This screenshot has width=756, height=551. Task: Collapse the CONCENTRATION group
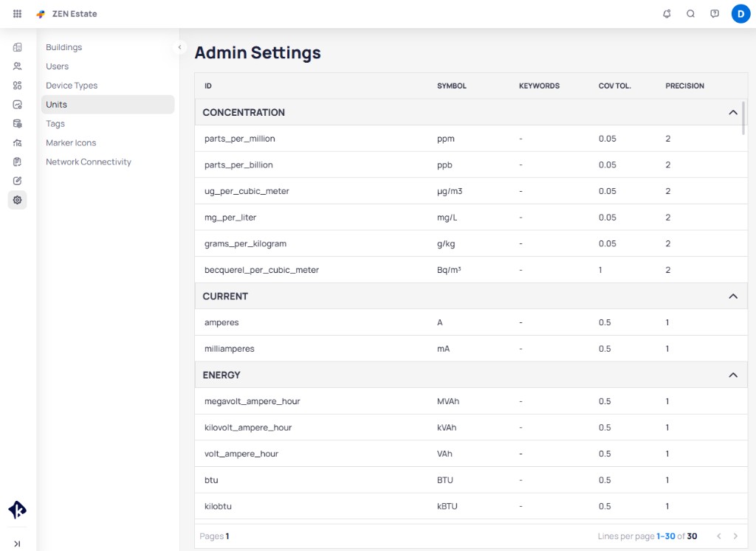point(733,112)
